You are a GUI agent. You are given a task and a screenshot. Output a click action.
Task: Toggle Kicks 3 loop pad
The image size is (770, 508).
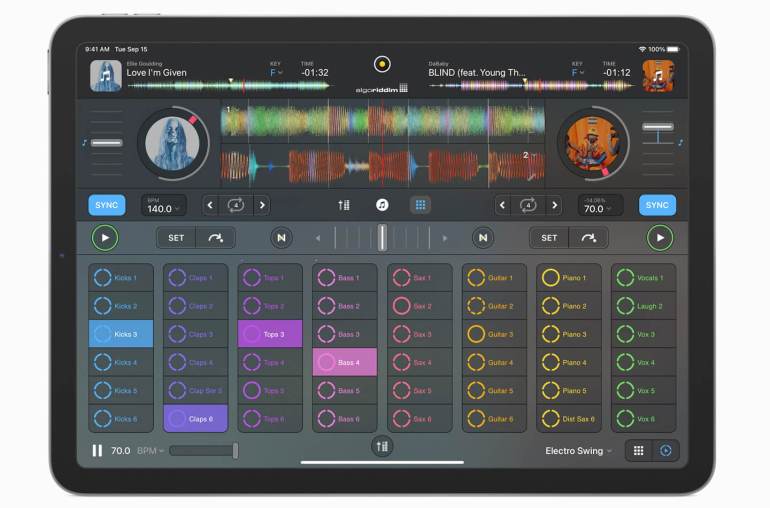point(121,334)
